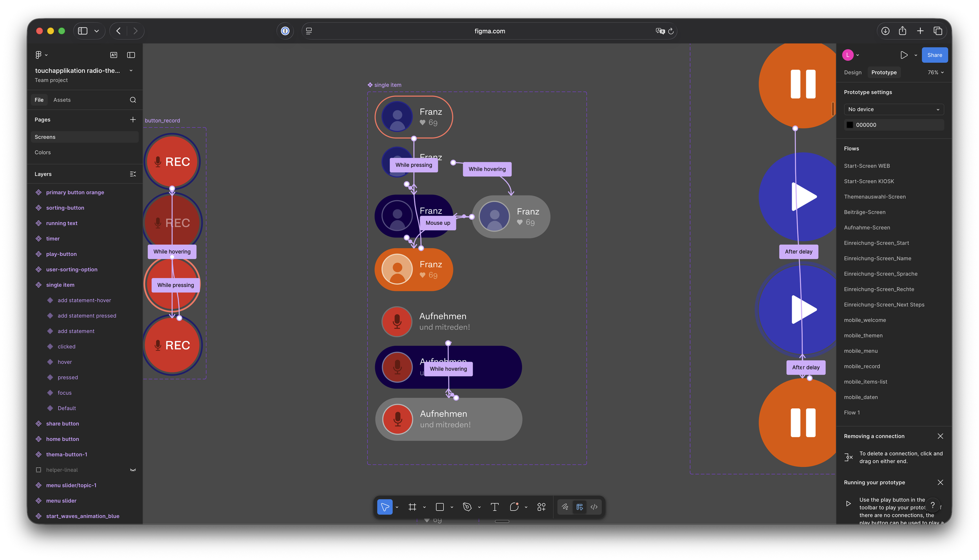This screenshot has width=979, height=560.
Task: Show the hidden helper-lineal layer
Action: (133, 470)
